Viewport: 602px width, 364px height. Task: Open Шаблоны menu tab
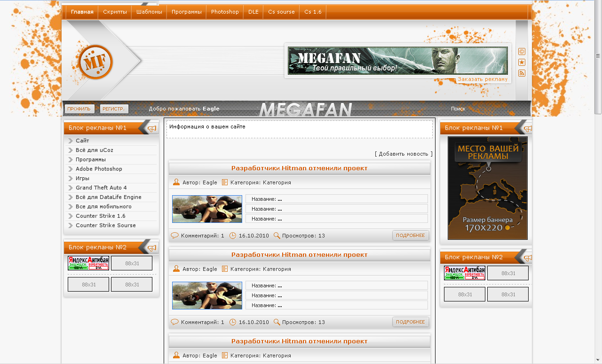point(149,12)
